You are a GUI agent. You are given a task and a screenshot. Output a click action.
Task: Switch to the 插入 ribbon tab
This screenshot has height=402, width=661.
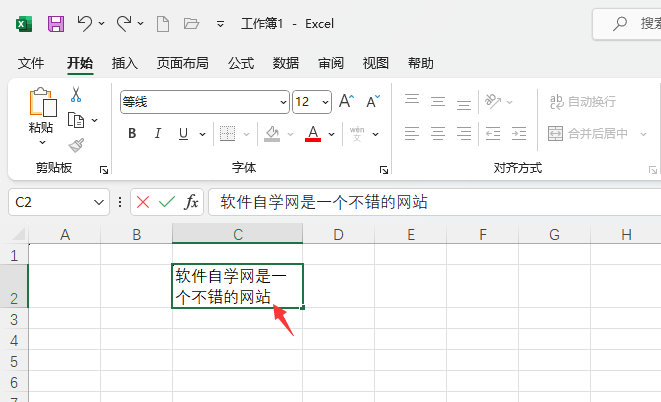pos(125,63)
